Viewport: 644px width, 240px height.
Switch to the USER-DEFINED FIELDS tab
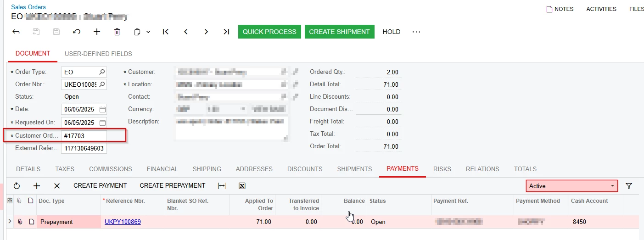pos(98,54)
